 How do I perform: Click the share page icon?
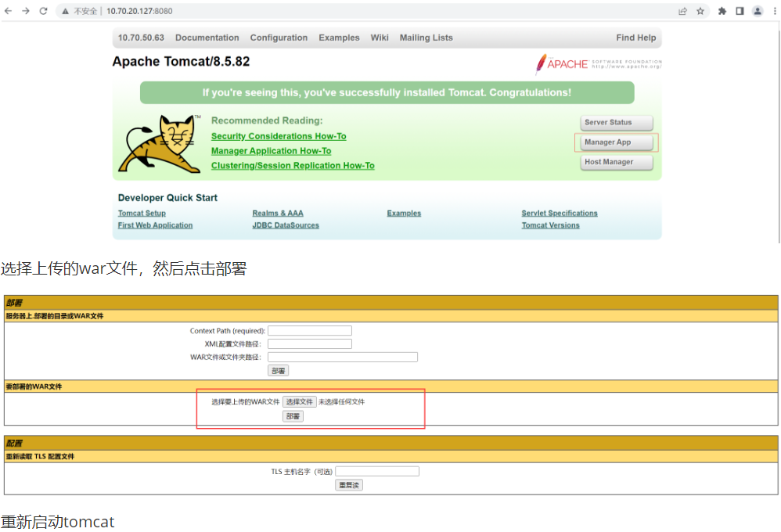[x=682, y=11]
